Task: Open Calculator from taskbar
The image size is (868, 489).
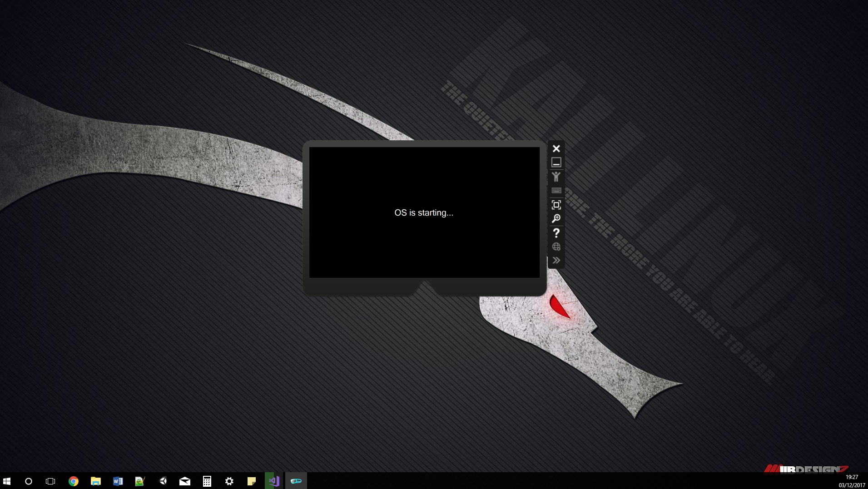Action: click(x=207, y=481)
